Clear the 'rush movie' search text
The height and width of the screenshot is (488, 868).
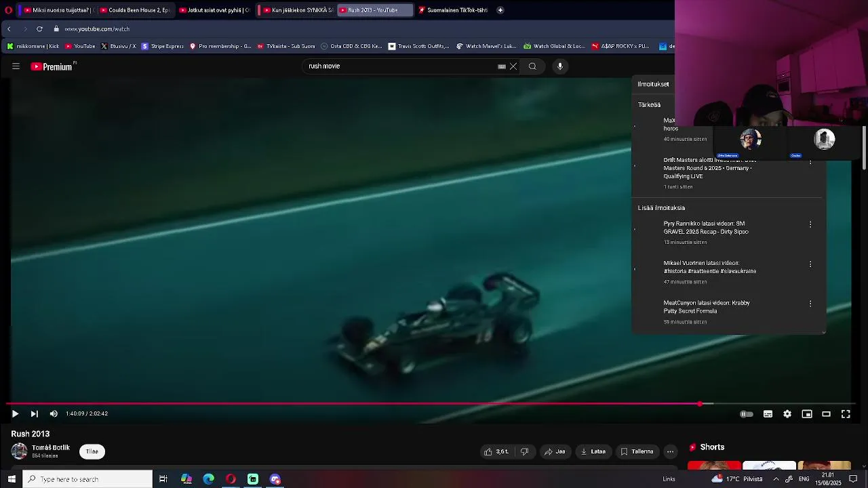[x=513, y=66]
